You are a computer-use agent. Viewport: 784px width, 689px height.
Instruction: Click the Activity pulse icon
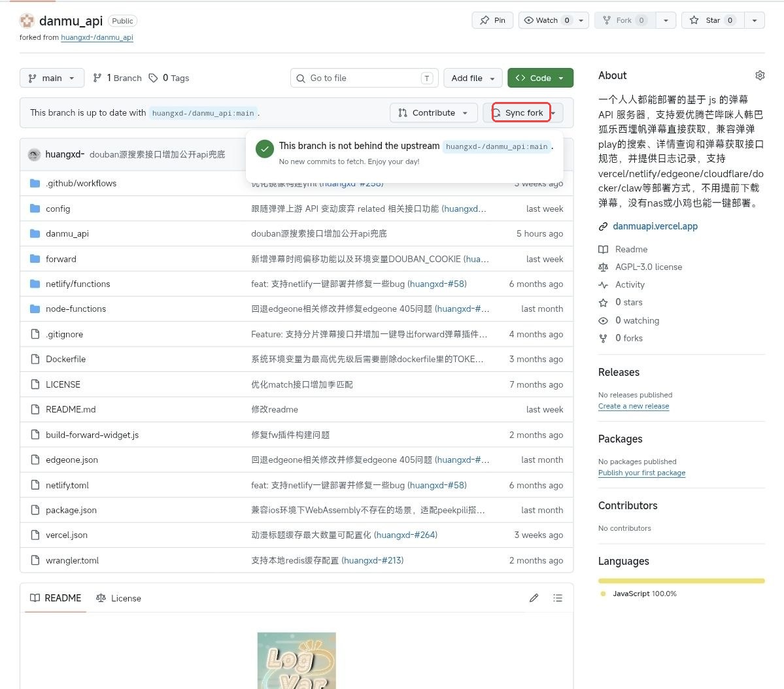[x=604, y=284]
